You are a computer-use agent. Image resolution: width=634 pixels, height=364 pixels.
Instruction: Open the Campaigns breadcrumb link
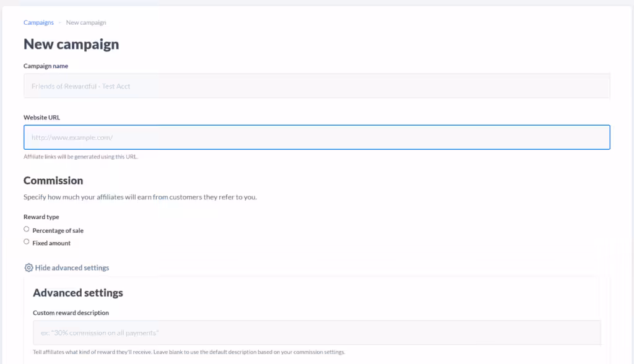(38, 23)
